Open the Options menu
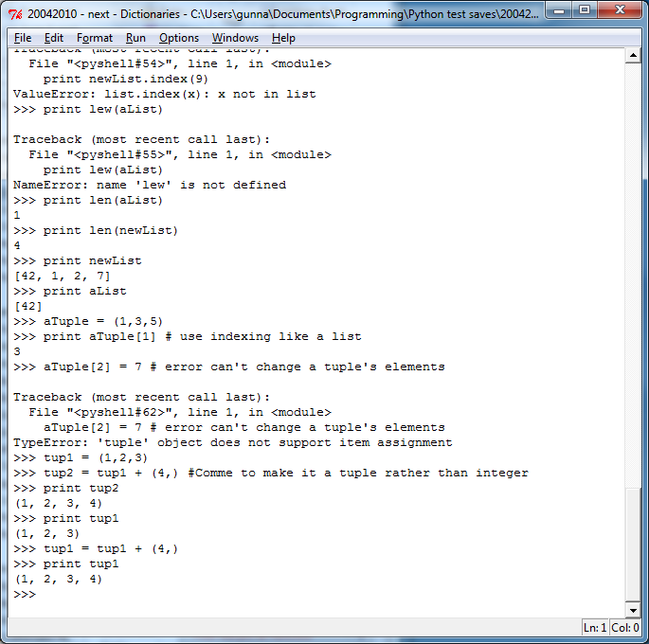 click(x=179, y=38)
